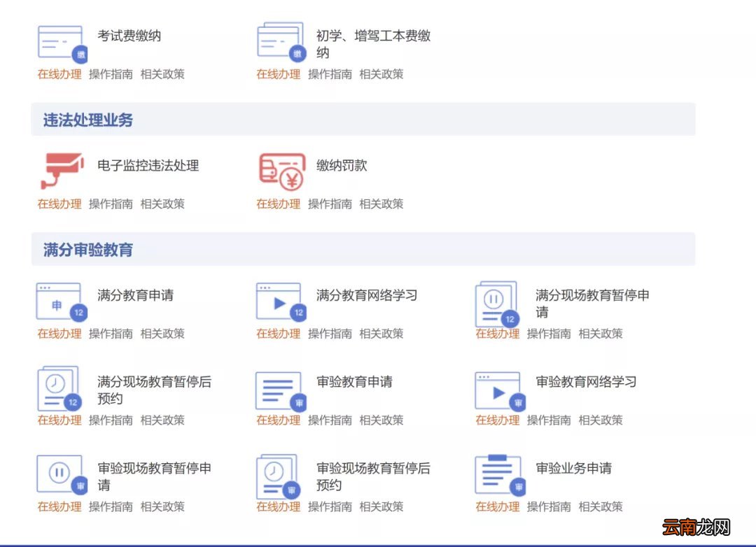Open 相关政策 for 审验现场教育暂停后预约
Screen dimensions: 756x547
point(381,506)
